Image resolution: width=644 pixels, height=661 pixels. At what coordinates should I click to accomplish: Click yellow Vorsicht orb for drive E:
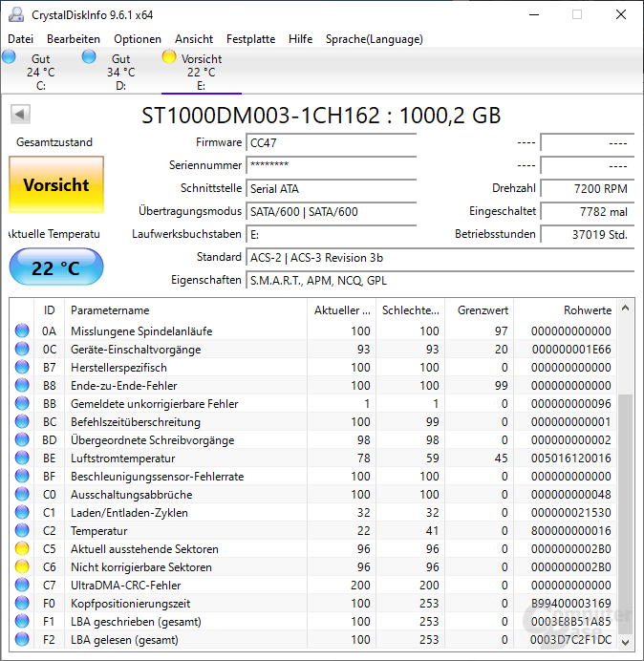pyautogui.click(x=169, y=57)
